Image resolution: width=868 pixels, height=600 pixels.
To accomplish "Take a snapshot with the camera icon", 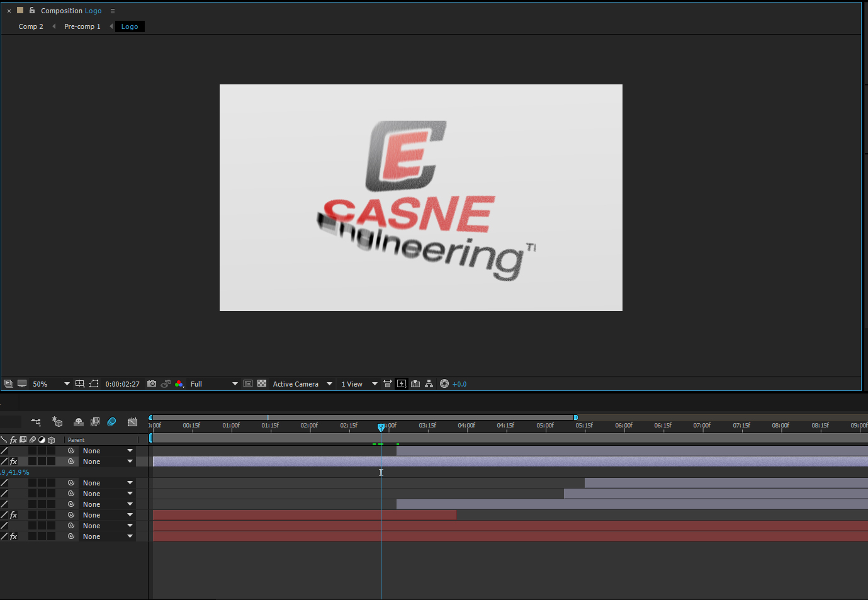I will [x=152, y=383].
